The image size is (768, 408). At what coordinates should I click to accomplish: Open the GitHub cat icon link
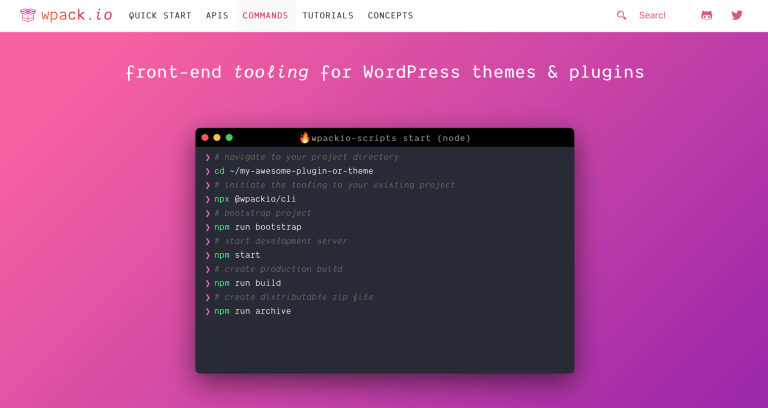pyautogui.click(x=706, y=15)
